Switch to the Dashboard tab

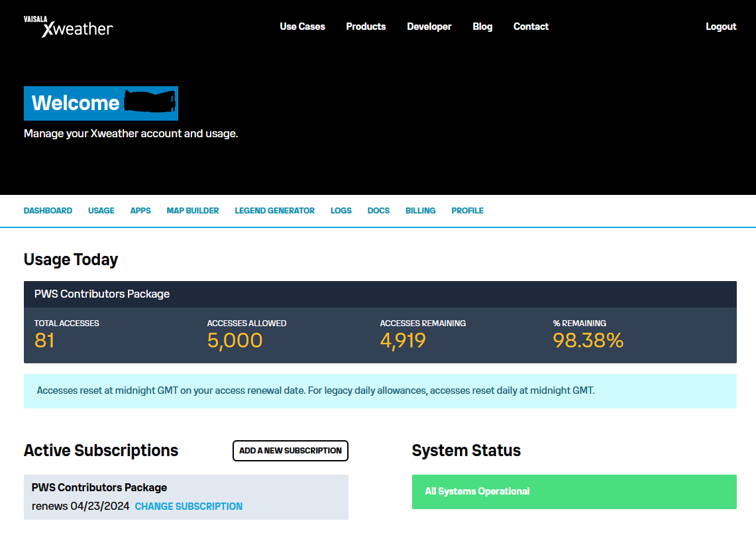(48, 211)
